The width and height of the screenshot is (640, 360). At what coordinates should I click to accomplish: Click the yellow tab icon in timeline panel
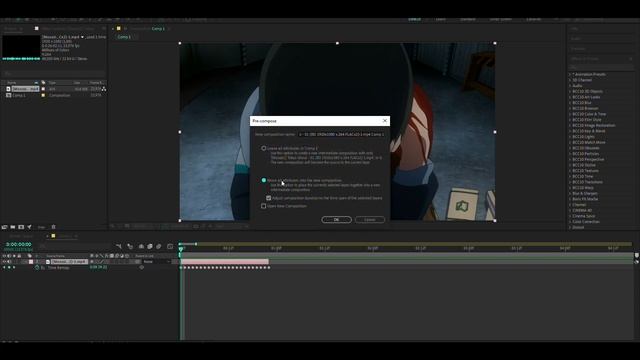(53, 236)
